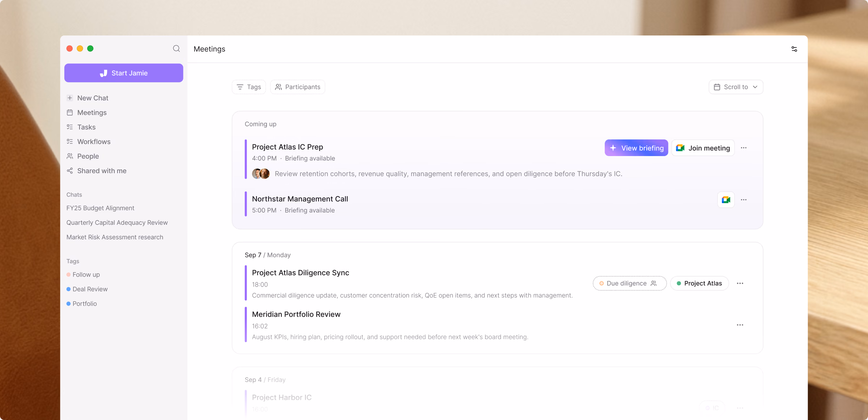The width and height of the screenshot is (868, 420).
Task: Click the Project Atlas tag chip
Action: pos(699,283)
